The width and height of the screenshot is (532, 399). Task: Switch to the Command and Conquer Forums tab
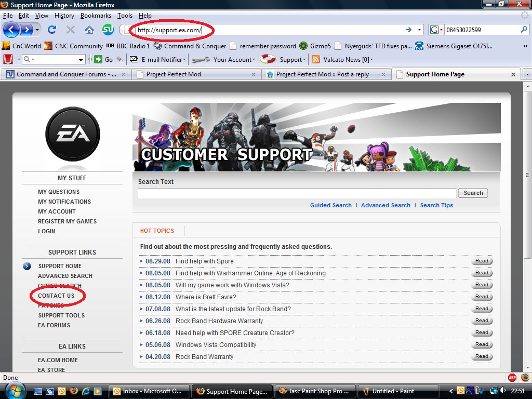click(66, 74)
